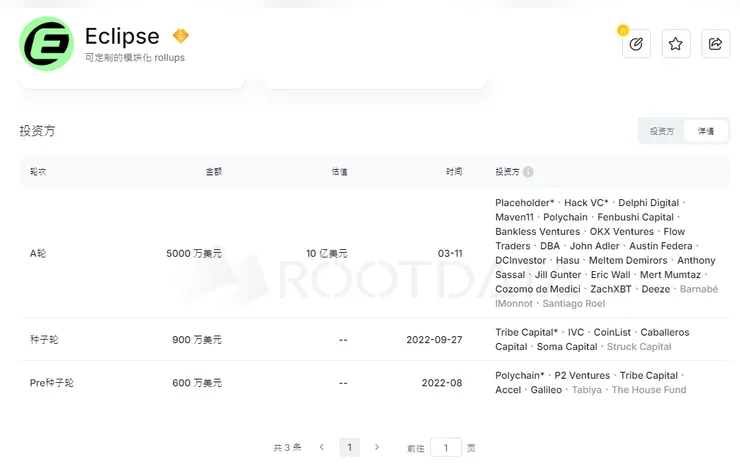Click the Pre种子轮 round cell
The height and width of the screenshot is (467, 740).
tap(51, 383)
